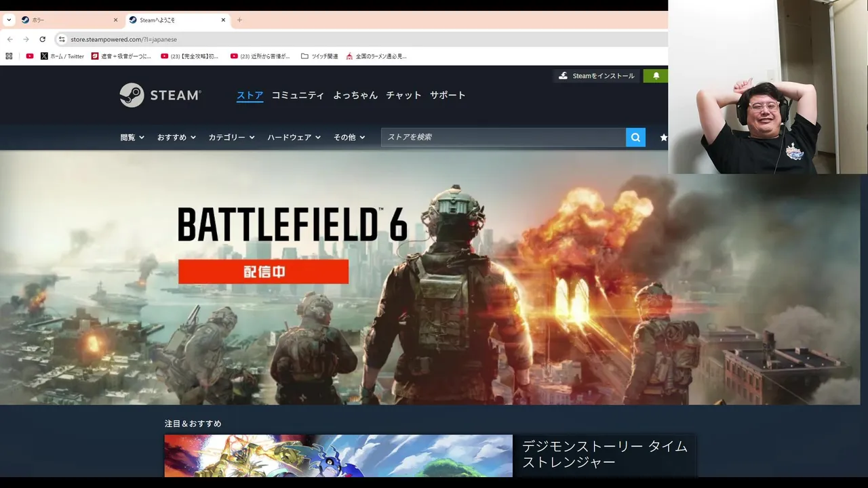Open the よっちゃん profile menu

click(x=355, y=96)
